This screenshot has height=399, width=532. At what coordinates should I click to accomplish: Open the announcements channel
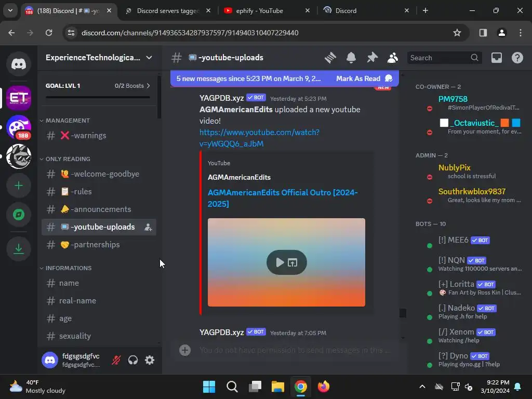pos(99,209)
